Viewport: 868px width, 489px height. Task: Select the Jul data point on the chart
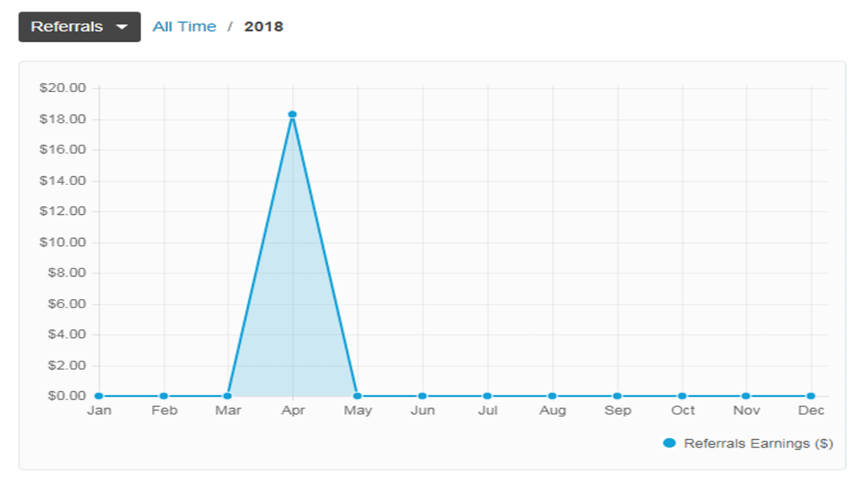pos(487,396)
